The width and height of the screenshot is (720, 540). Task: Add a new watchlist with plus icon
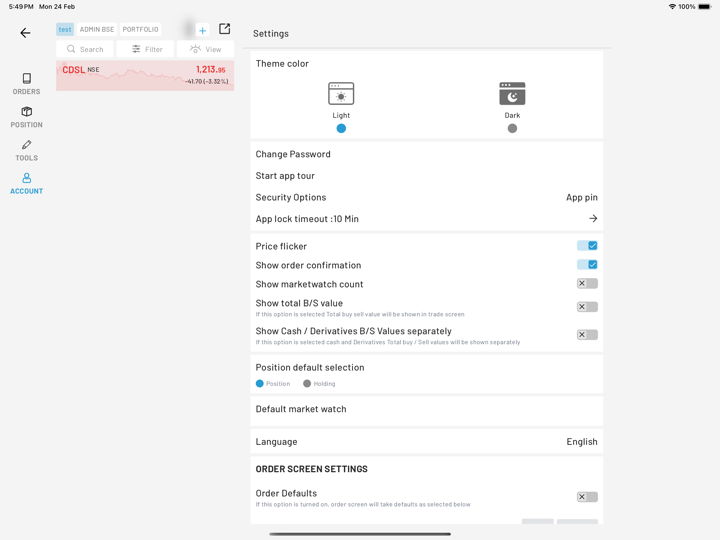[x=202, y=30]
